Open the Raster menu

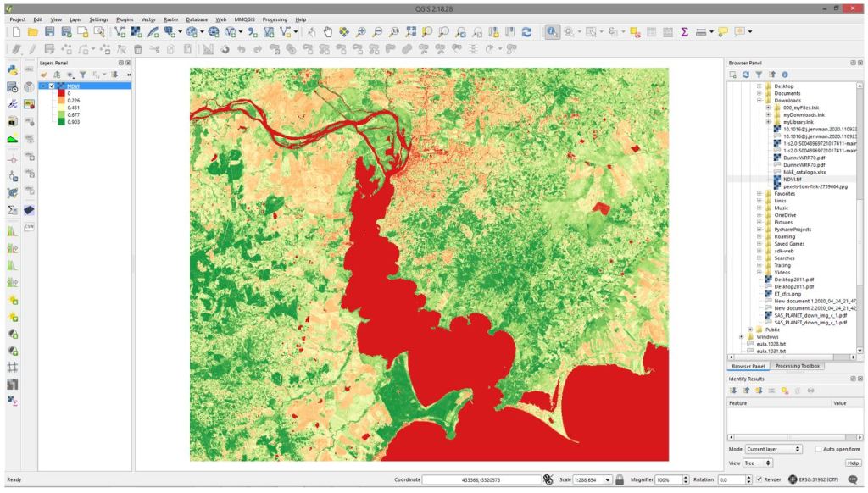coord(170,19)
